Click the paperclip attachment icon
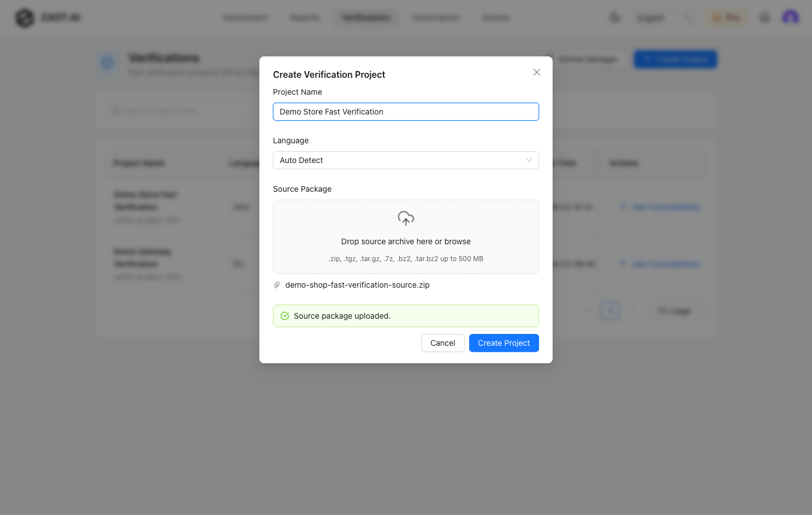Viewport: 812px width, 515px height. click(277, 285)
